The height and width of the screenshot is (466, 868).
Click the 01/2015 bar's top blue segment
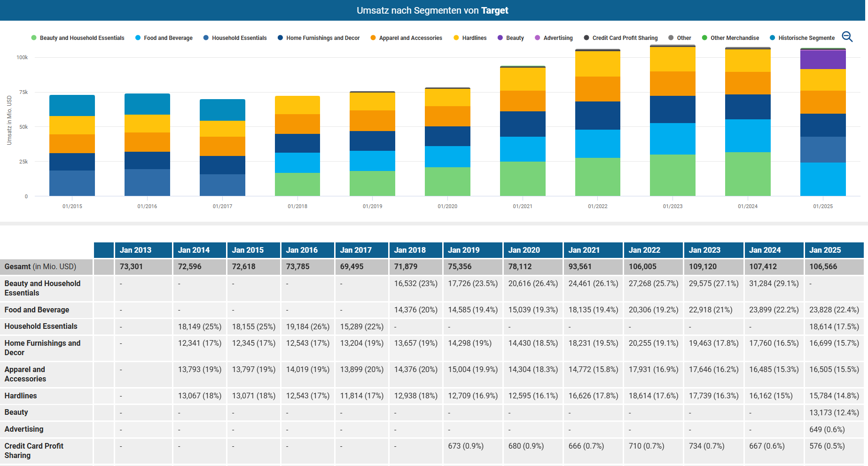click(72, 106)
